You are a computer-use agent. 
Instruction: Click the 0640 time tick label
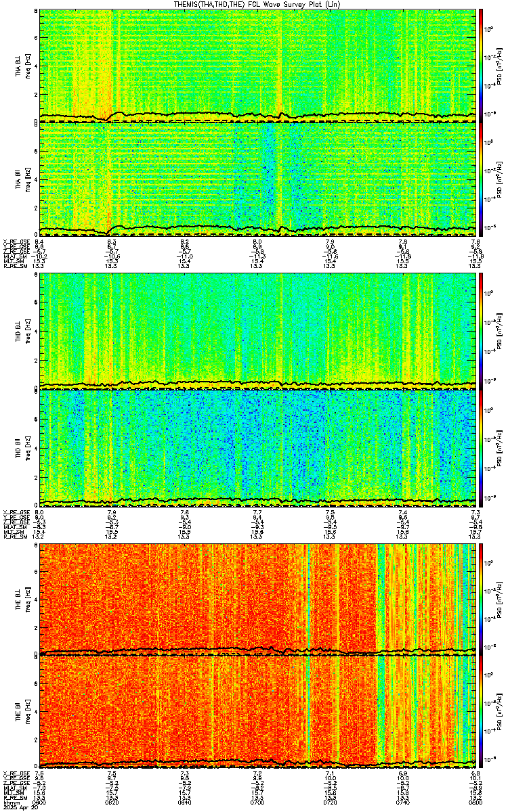184,803
